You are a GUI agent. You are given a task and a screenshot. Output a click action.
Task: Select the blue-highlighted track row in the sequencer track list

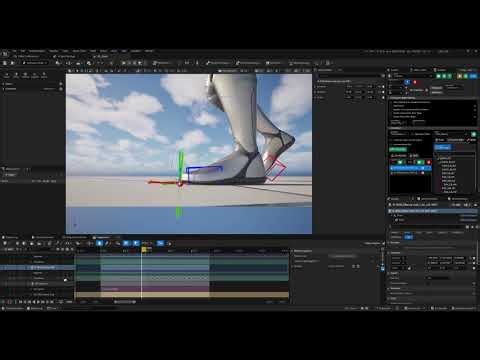point(37,267)
